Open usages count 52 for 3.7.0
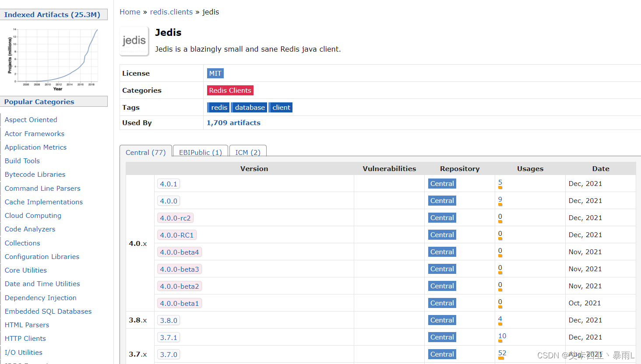The height and width of the screenshot is (364, 641). [x=502, y=353]
